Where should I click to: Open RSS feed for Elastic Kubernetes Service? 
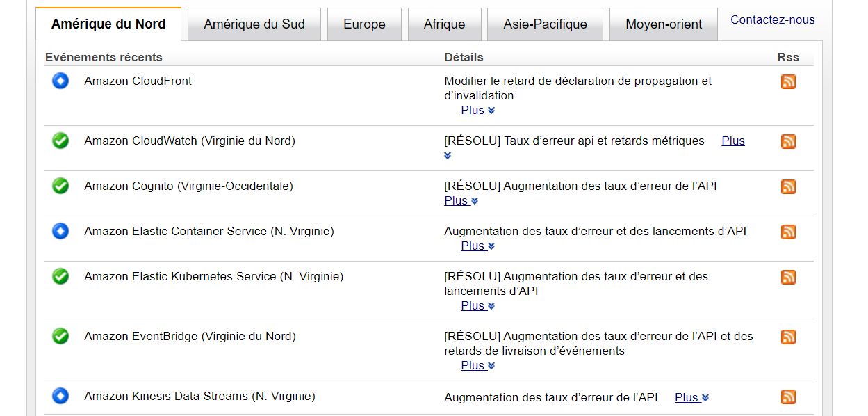click(788, 277)
